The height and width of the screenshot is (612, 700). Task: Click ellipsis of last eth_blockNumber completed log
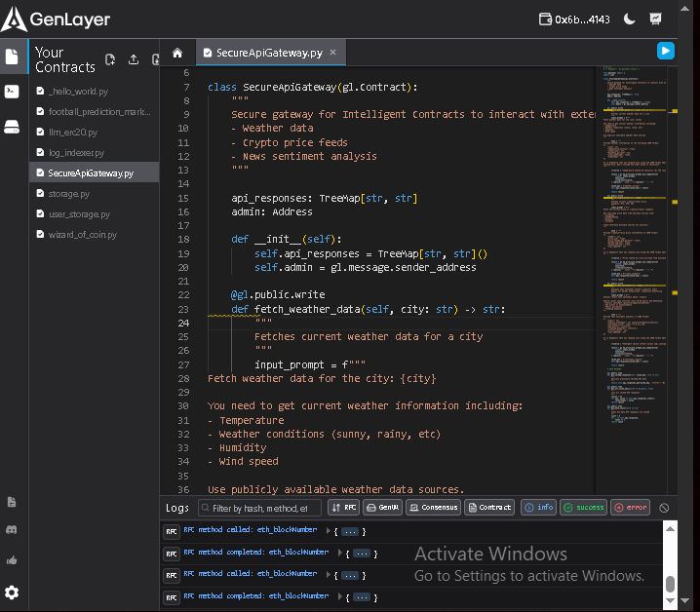click(362, 597)
